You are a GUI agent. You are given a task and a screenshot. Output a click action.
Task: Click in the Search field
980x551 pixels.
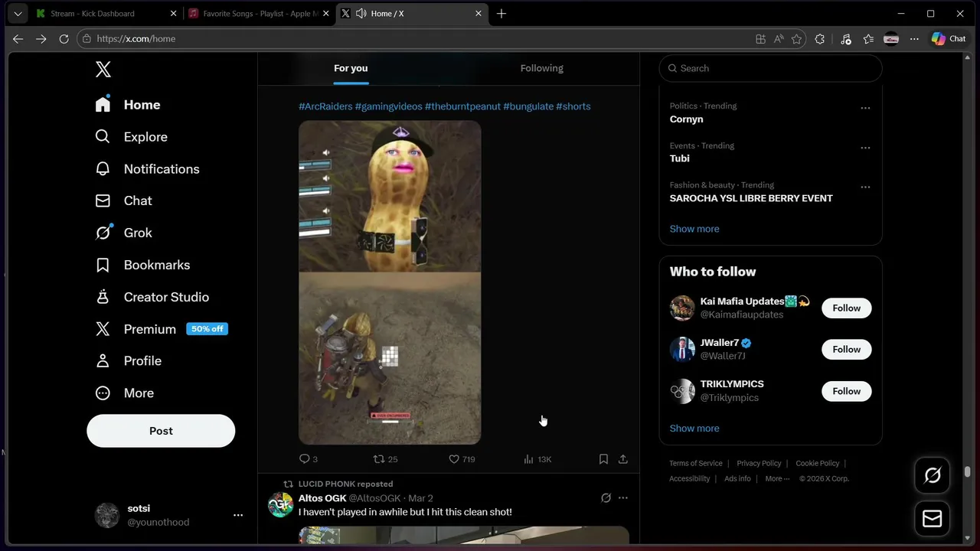770,68
